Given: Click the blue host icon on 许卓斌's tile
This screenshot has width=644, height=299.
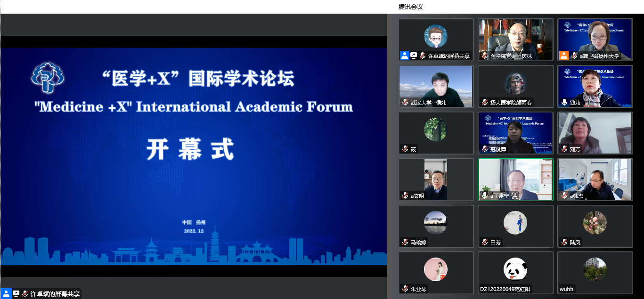Looking at the screenshot, I should (405, 56).
